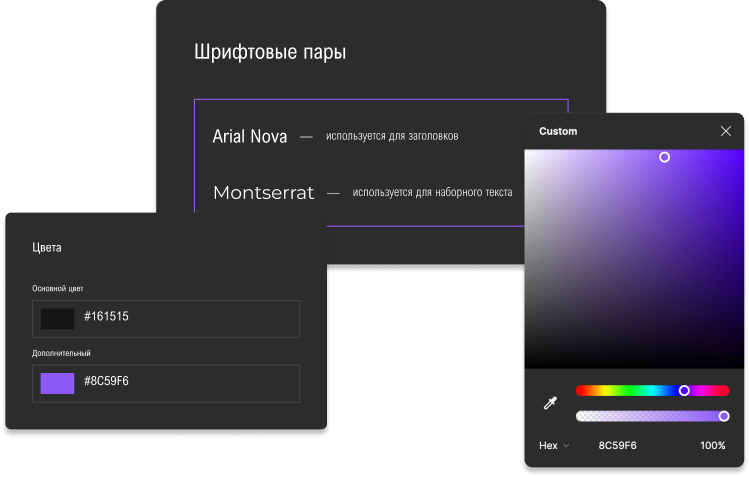Click the Montserrat font name
The image size is (749, 477).
(264, 193)
